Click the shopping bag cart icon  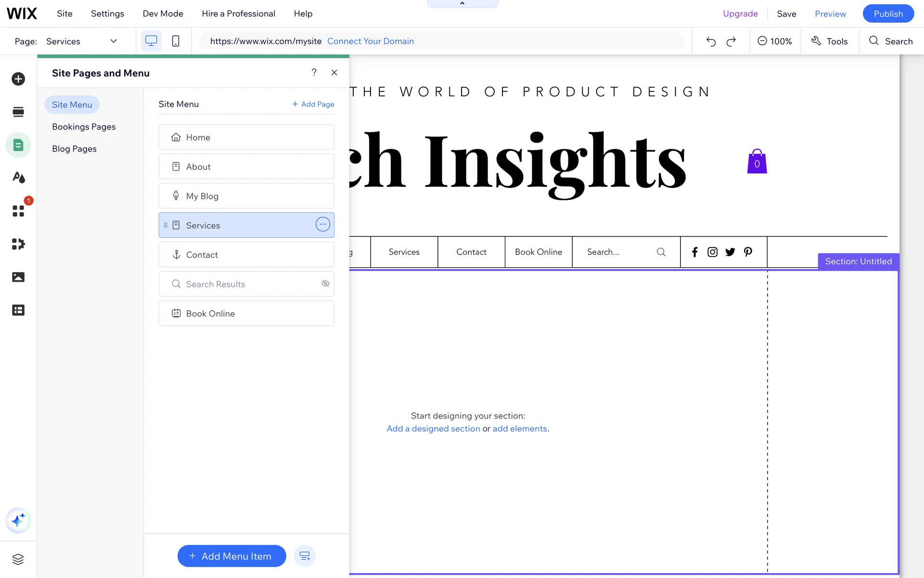(757, 161)
